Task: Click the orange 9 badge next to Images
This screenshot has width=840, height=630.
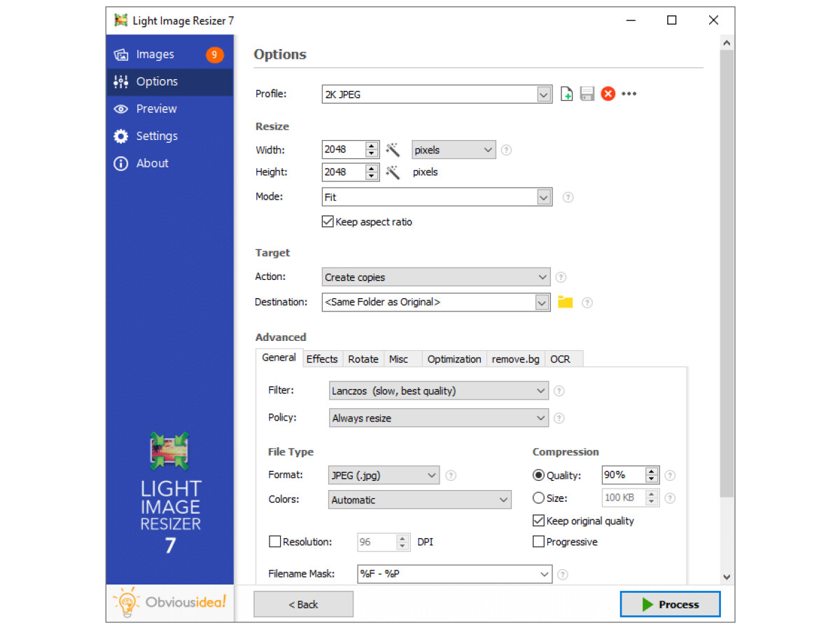Action: [x=214, y=55]
